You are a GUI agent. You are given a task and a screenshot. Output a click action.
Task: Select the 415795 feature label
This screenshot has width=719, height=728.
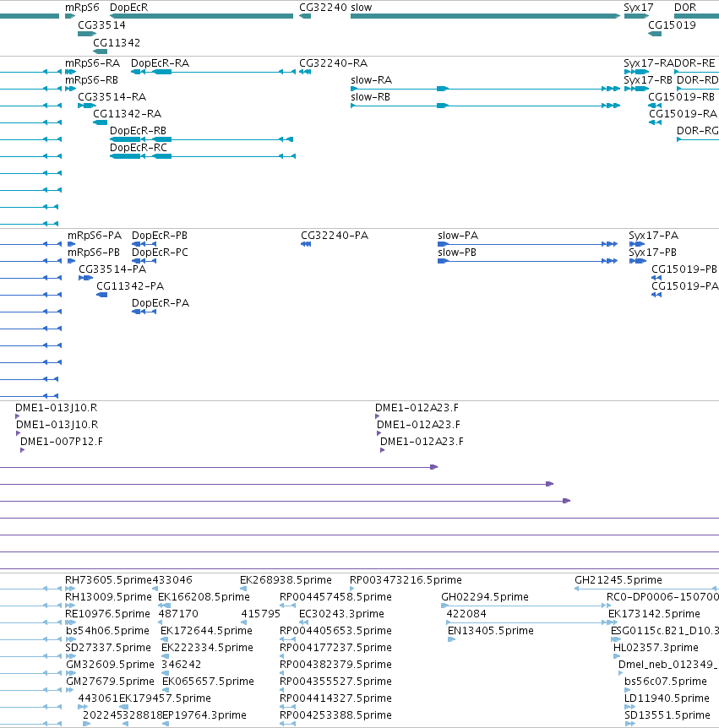point(261,614)
